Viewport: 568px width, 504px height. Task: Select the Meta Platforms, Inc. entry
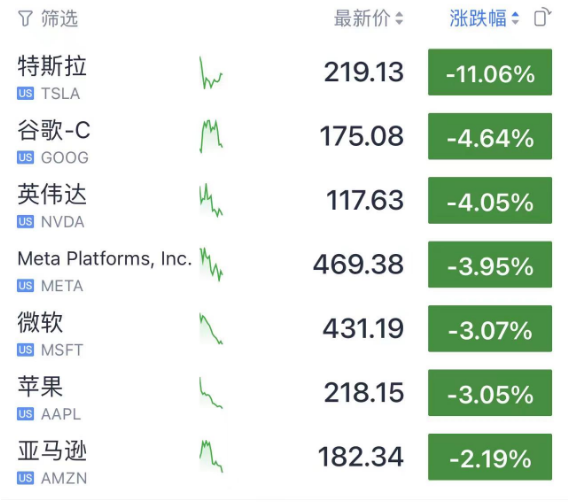pos(105,259)
